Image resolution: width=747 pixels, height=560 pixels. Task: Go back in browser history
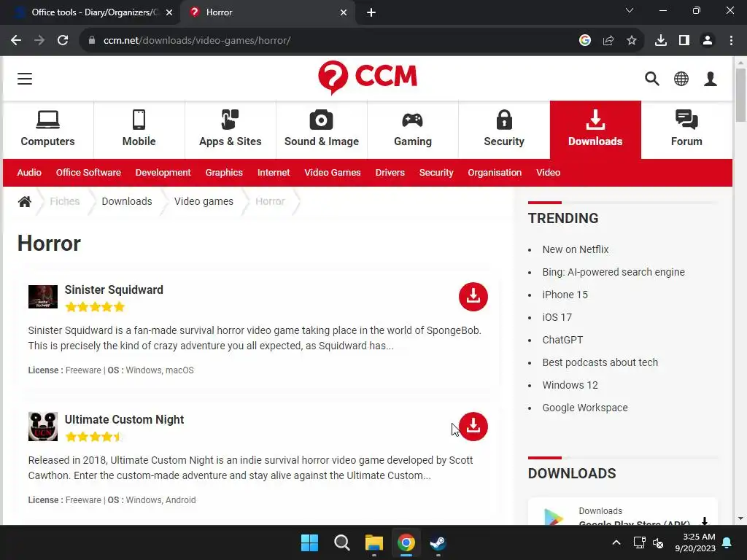coord(16,41)
